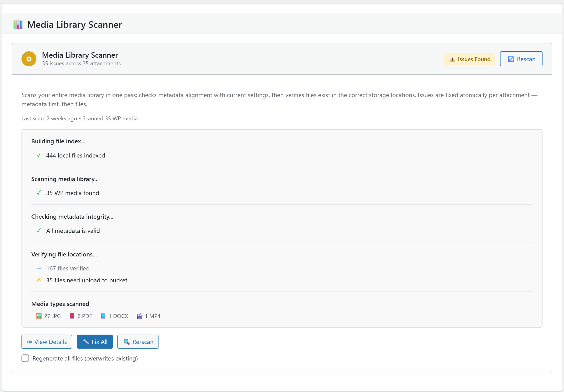The image size is (564, 392).
Task: Click the green checkmark by metadata valid
Action: point(39,231)
